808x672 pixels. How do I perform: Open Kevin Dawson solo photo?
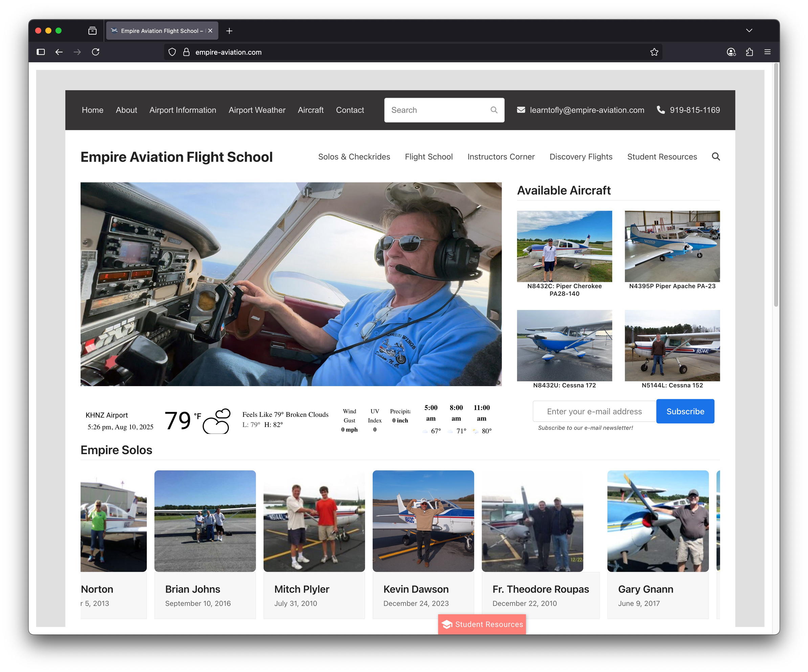point(423,521)
